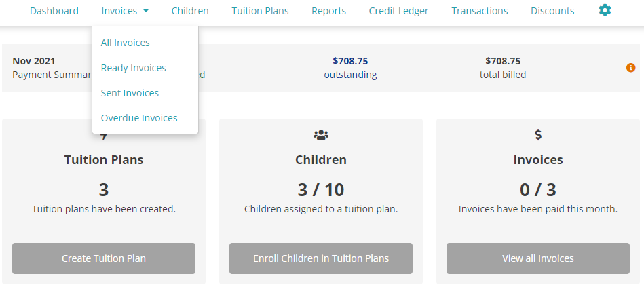
Task: Click the Create Tuition Plan button
Action: pyautogui.click(x=104, y=258)
